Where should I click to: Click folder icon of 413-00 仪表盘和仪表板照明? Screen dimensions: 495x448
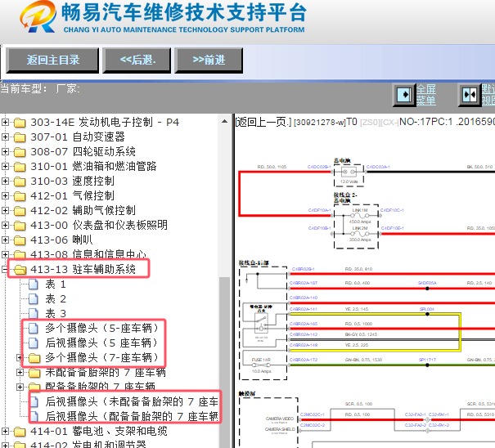tap(20, 226)
